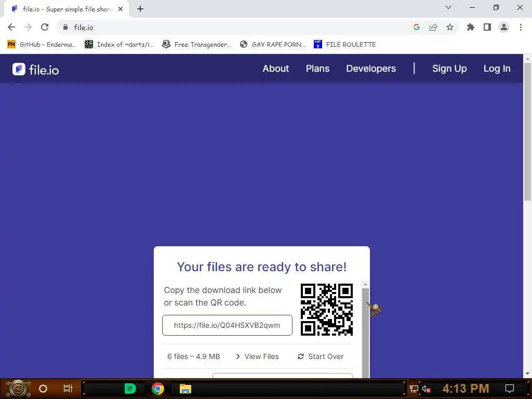Screen dimensions: 532x399
Task: Open the About page
Action: 275,69
